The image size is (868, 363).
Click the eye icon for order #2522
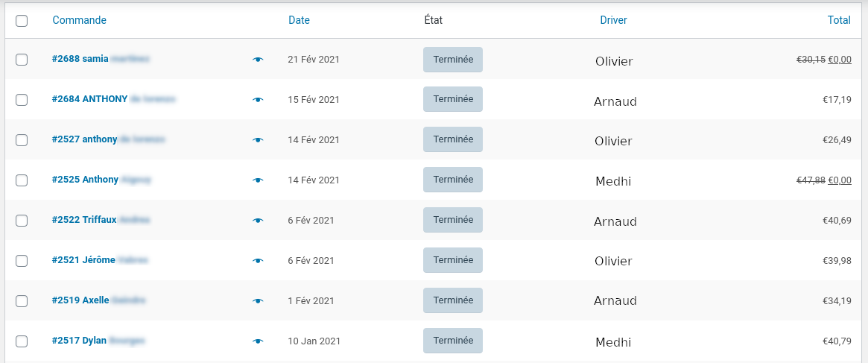[257, 221]
